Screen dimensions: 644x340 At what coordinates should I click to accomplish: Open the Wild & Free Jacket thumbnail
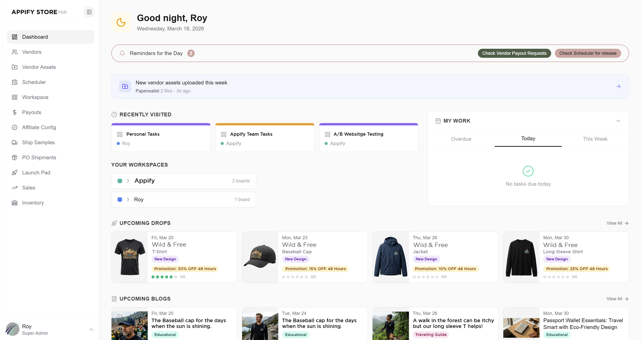390,257
